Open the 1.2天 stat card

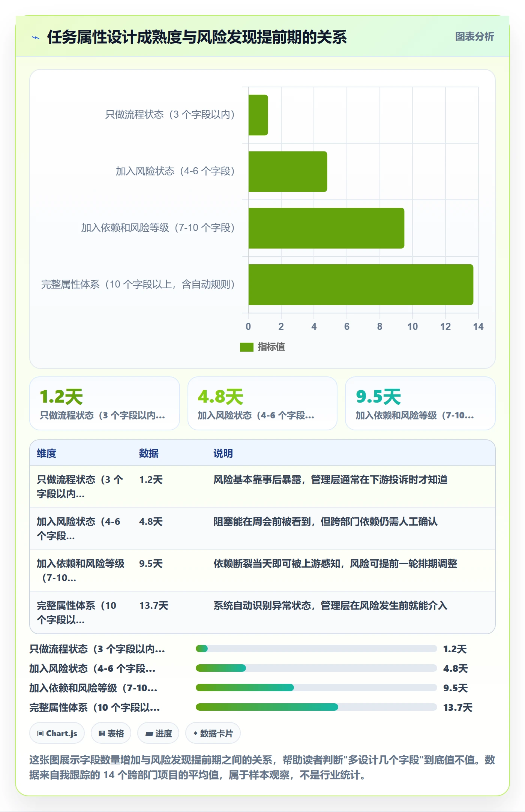(105, 403)
